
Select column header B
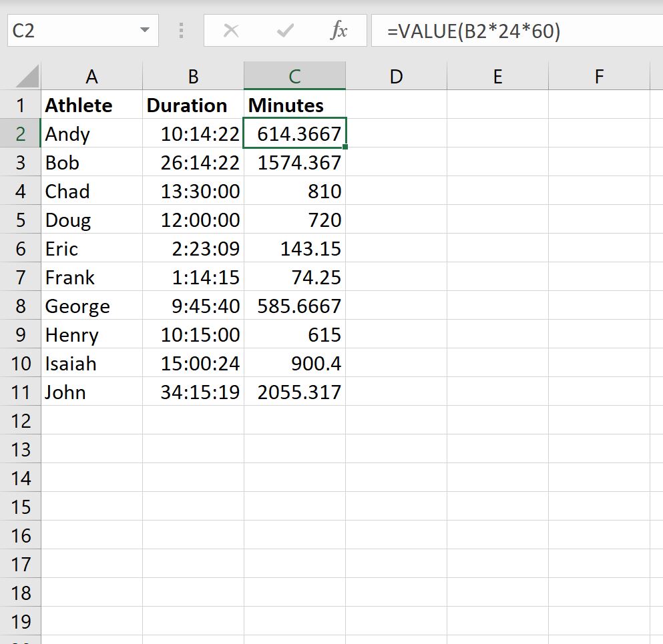point(192,75)
